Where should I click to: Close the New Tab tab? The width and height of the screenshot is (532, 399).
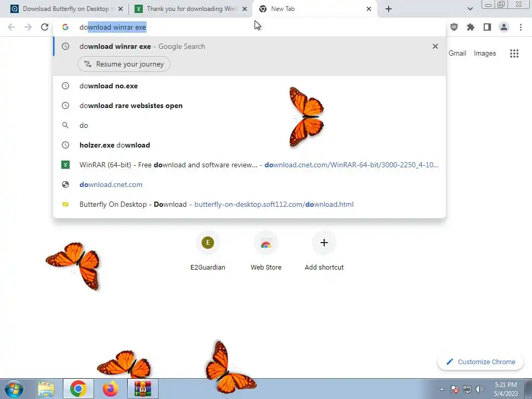coord(369,9)
